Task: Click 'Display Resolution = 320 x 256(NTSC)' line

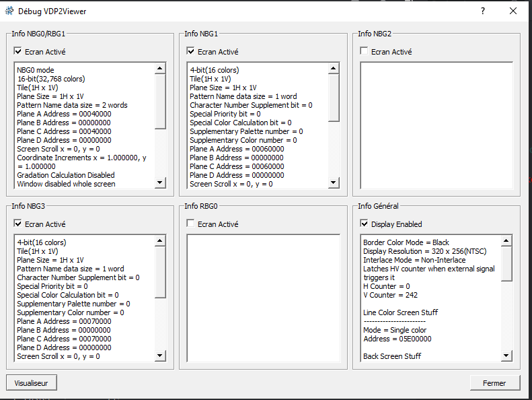Action: click(x=425, y=251)
